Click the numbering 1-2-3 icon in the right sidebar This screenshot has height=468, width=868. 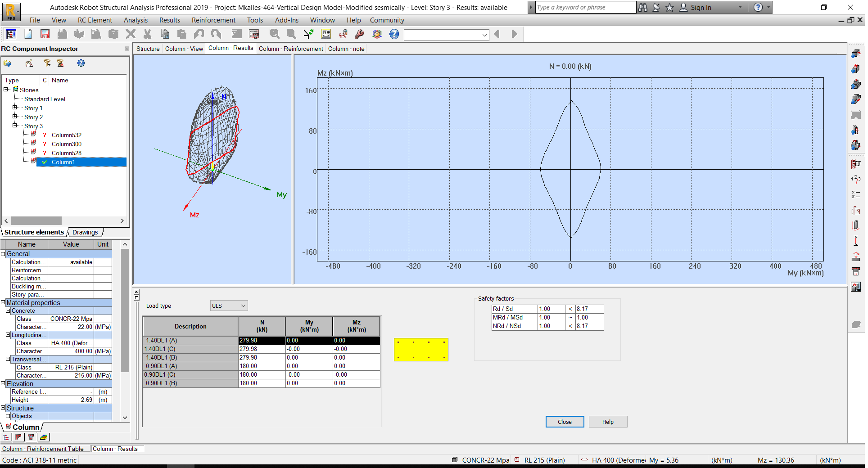856,179
